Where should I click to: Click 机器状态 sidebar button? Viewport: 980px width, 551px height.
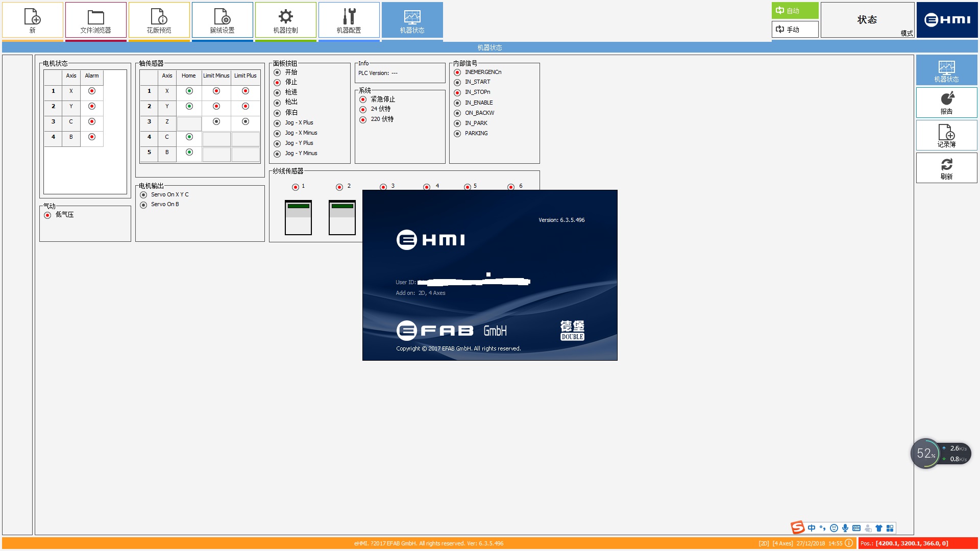click(946, 70)
